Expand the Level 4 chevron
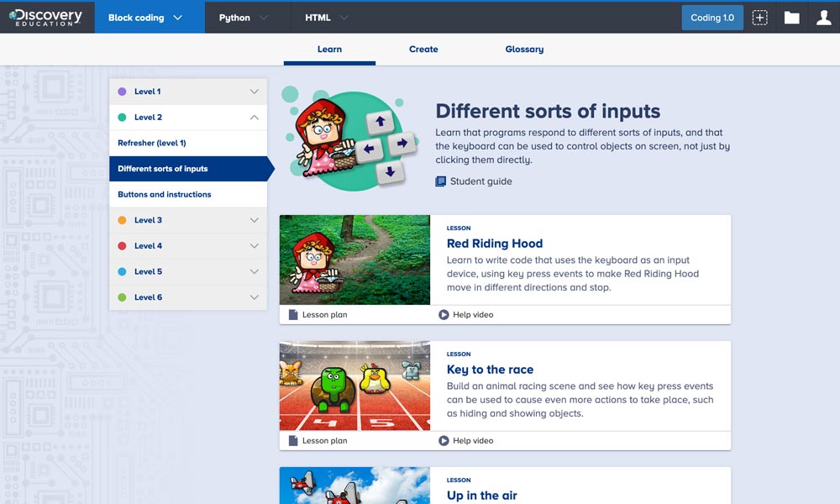 tap(255, 246)
